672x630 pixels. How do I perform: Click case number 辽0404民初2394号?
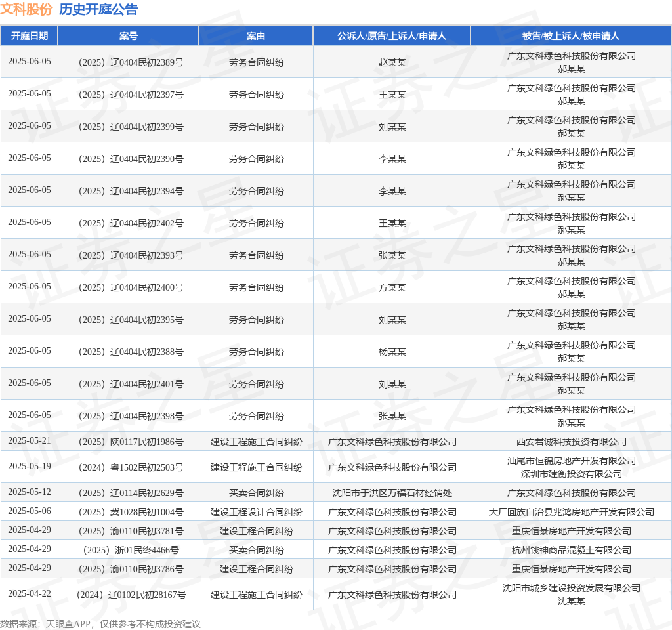click(131, 191)
